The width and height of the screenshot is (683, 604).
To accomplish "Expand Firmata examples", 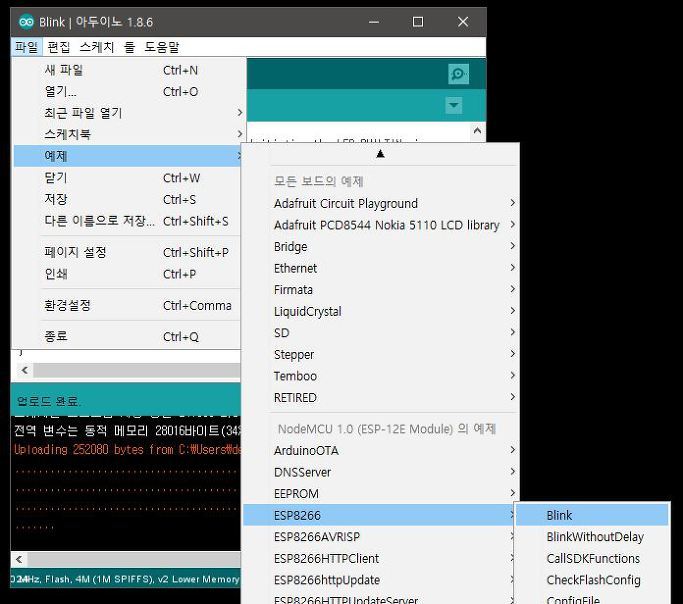I will tap(381, 290).
